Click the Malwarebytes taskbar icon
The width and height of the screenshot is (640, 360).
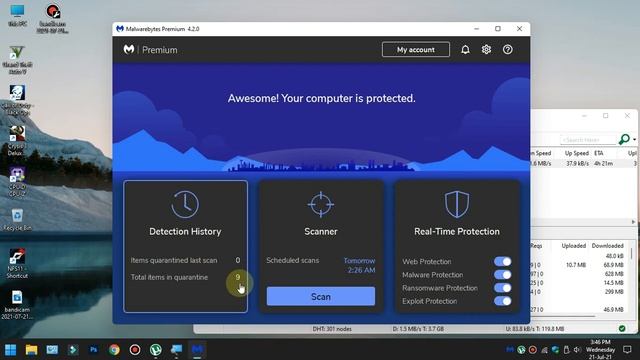tap(198, 350)
